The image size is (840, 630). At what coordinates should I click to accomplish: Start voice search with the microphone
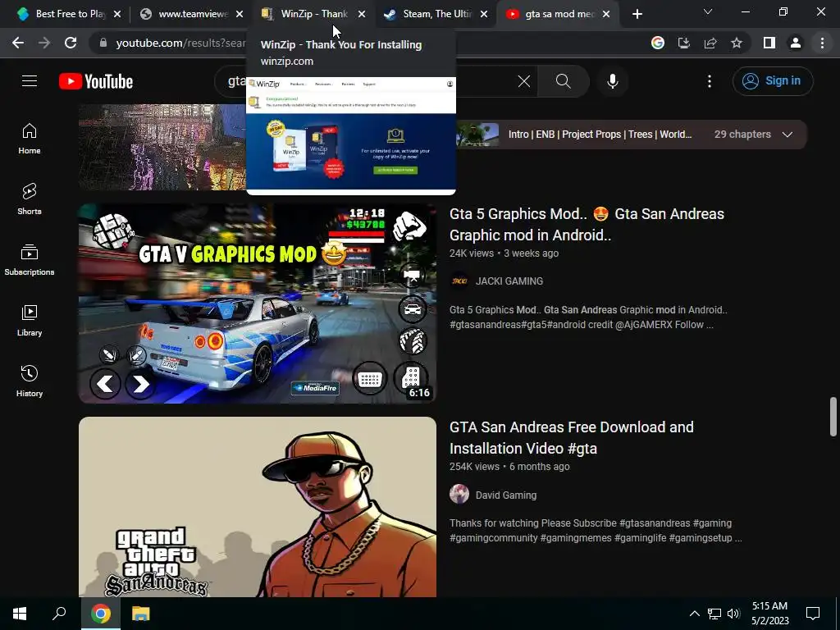click(x=613, y=81)
